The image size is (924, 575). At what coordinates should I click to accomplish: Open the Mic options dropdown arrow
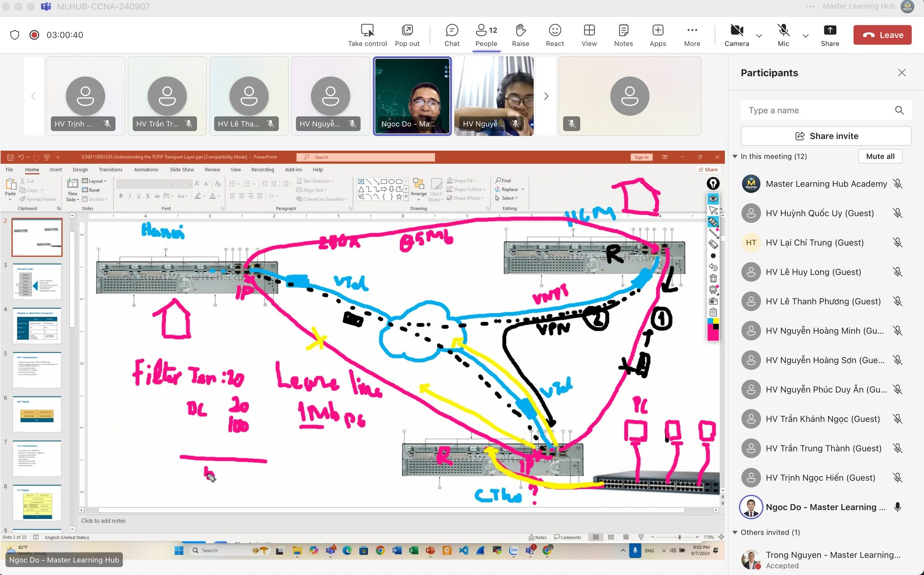(x=805, y=36)
